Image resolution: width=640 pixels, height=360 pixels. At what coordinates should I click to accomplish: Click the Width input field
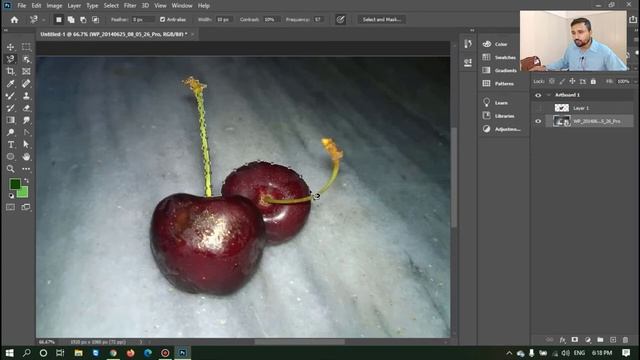(x=224, y=20)
